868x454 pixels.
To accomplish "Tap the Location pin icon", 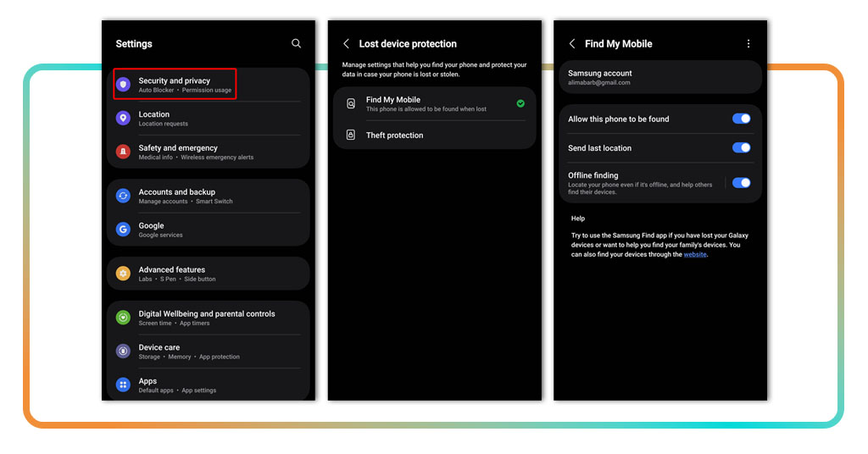I will click(x=124, y=119).
